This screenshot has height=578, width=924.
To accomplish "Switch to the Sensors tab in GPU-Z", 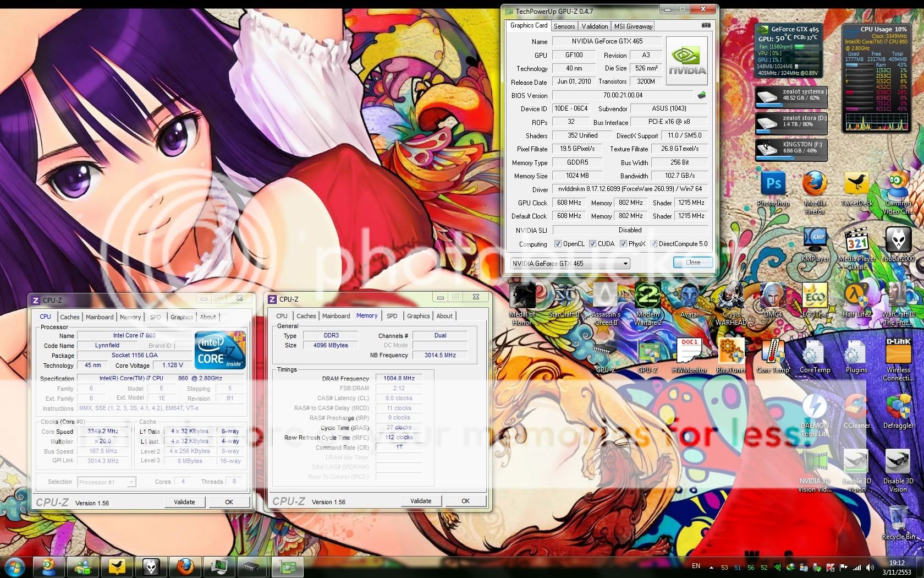I will point(564,26).
